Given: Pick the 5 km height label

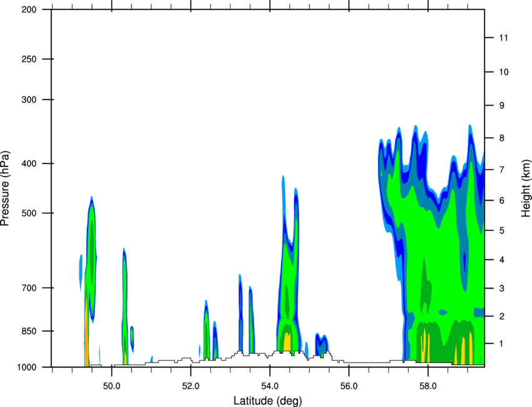Looking at the screenshot, I should click(502, 230).
